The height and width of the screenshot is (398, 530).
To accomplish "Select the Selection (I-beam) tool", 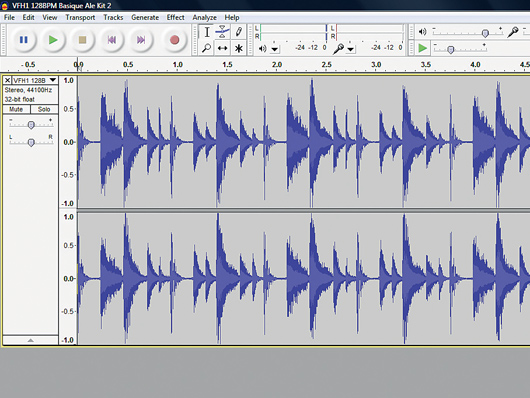I will tap(207, 32).
